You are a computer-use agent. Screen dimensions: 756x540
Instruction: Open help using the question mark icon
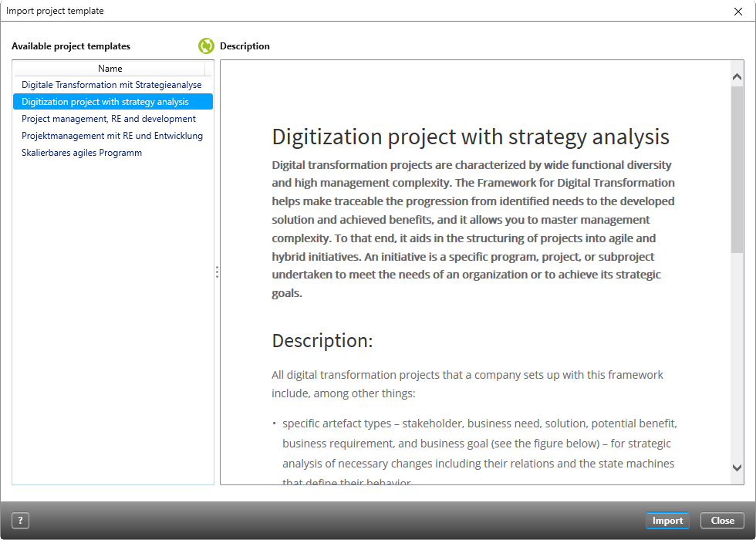coord(20,520)
